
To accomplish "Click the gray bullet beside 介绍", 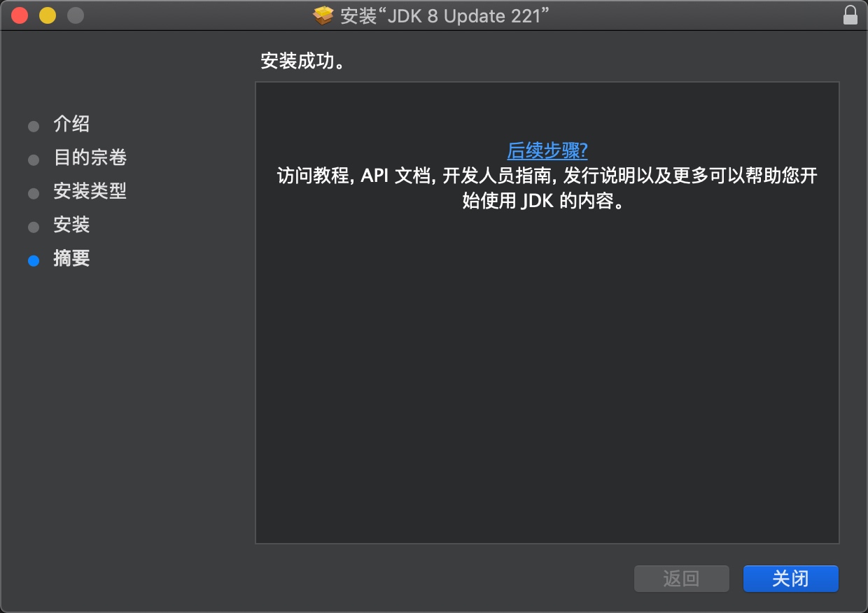I will (33, 126).
